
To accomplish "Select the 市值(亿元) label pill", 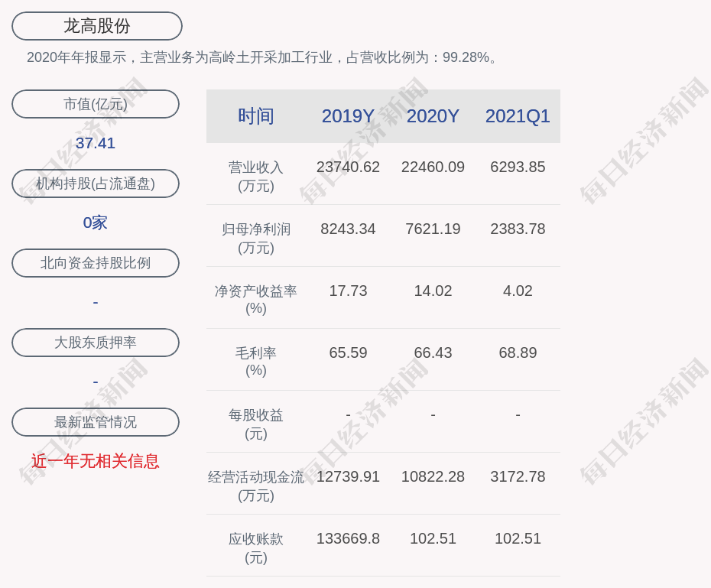I will tap(96, 104).
